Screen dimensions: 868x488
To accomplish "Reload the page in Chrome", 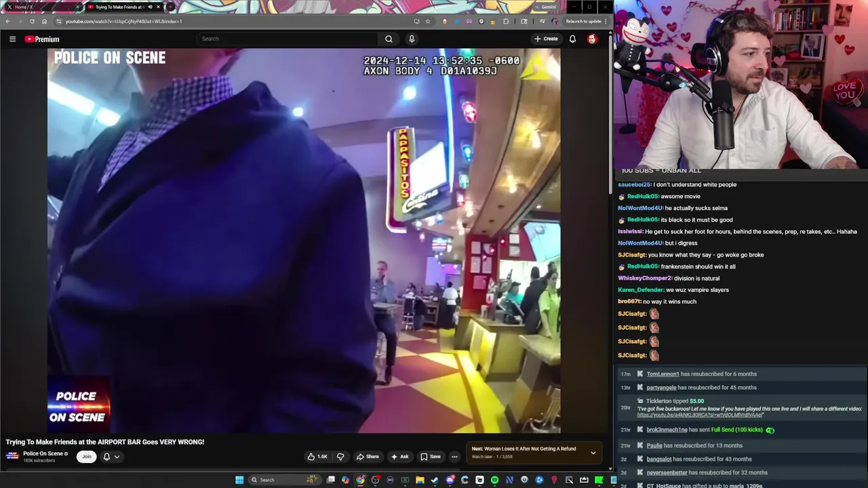I will [x=32, y=21].
